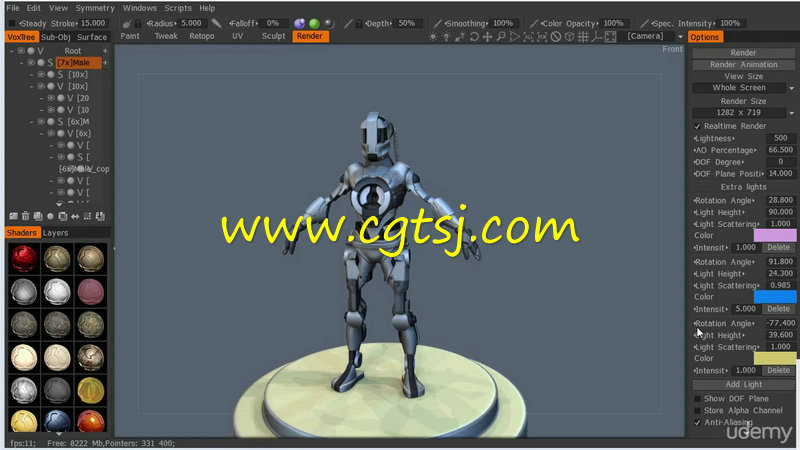Click the axis icon in camera toolbar
800x450 pixels.
tap(596, 37)
